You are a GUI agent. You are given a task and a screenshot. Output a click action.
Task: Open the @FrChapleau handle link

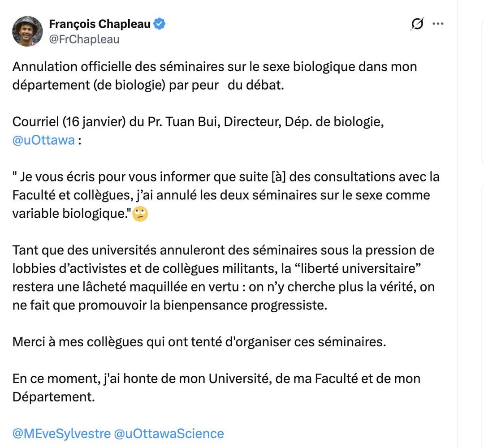(x=84, y=39)
